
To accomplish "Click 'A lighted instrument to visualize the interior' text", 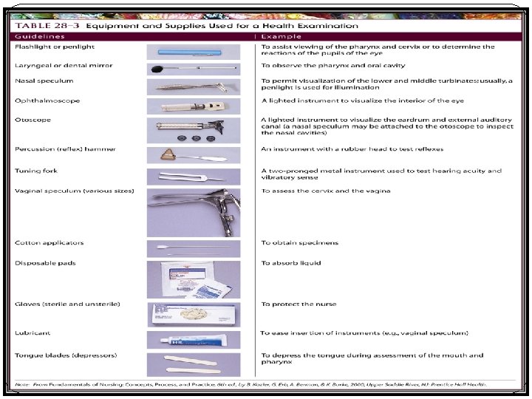I will [362, 100].
